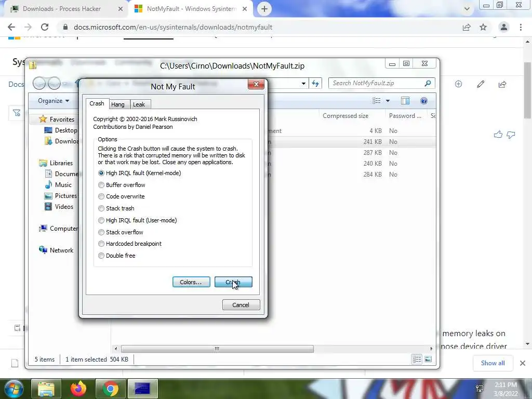Close the Chrome downloads bar
Viewport: 532px width, 399px height.
click(523, 363)
